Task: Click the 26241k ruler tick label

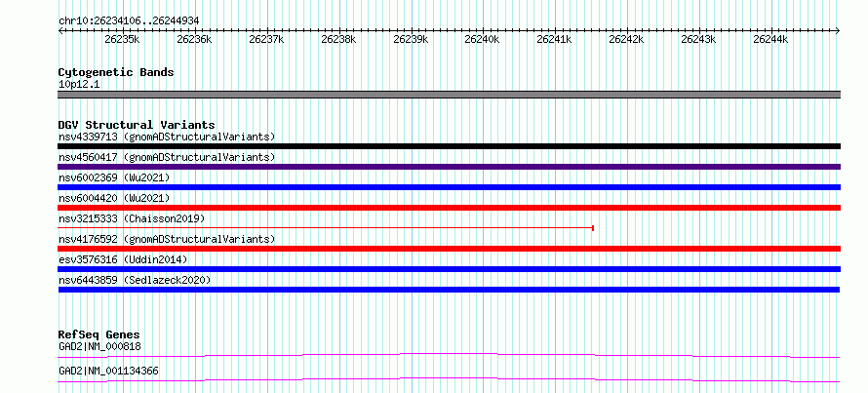Action: tap(554, 39)
